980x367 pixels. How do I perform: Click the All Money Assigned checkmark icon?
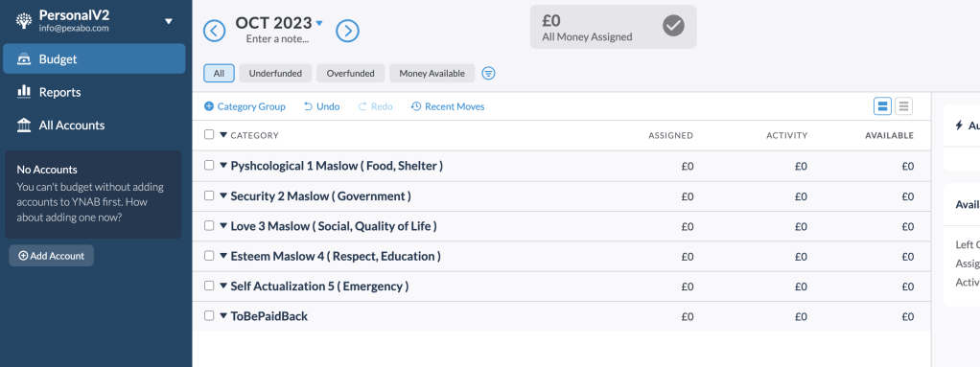pos(673,26)
